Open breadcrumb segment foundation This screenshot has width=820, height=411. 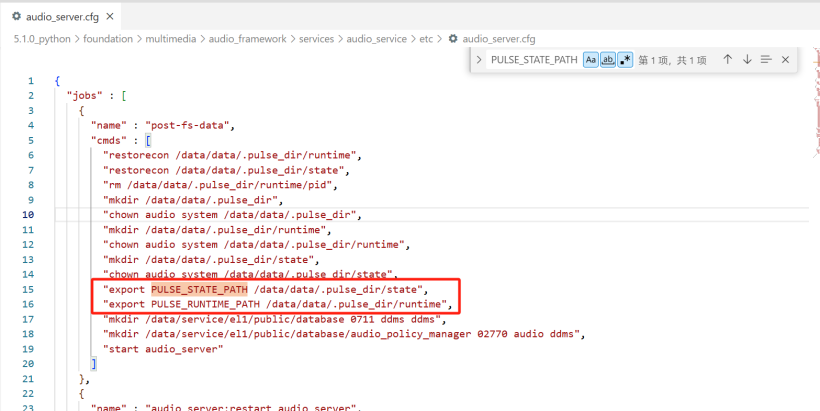pos(108,39)
